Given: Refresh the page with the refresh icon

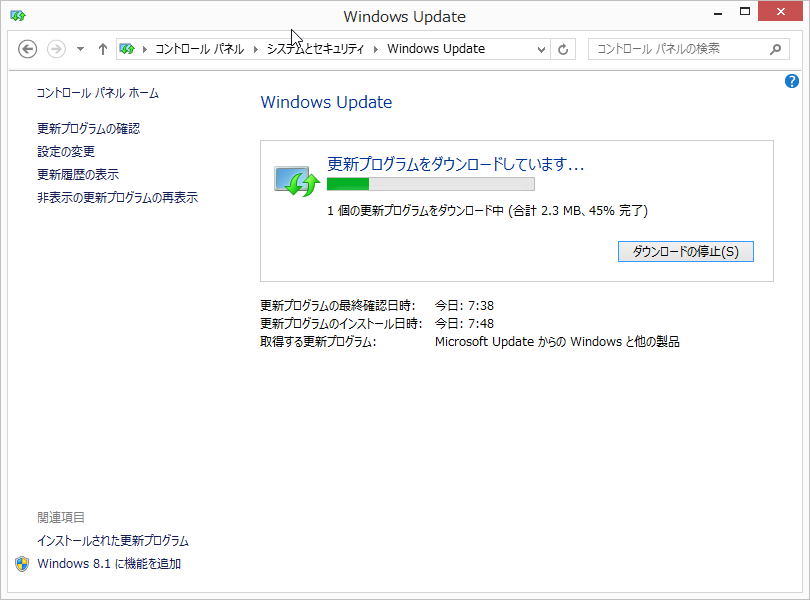Looking at the screenshot, I should pos(563,50).
